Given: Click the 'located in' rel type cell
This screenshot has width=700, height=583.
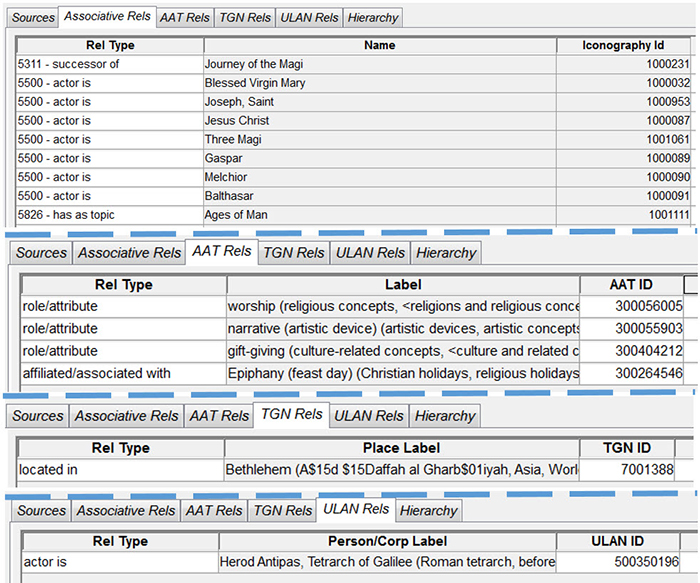Looking at the screenshot, I should (121, 470).
